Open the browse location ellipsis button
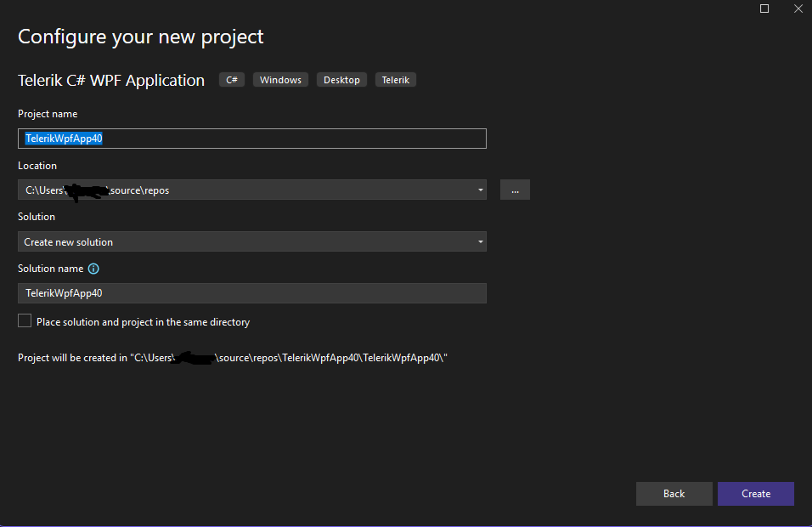The width and height of the screenshot is (812, 527). (x=515, y=190)
